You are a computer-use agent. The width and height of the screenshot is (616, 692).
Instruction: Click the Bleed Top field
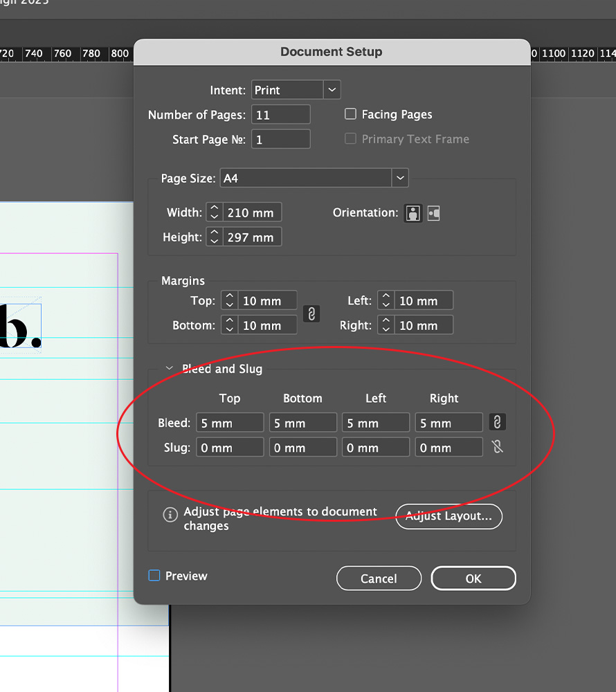pyautogui.click(x=230, y=422)
